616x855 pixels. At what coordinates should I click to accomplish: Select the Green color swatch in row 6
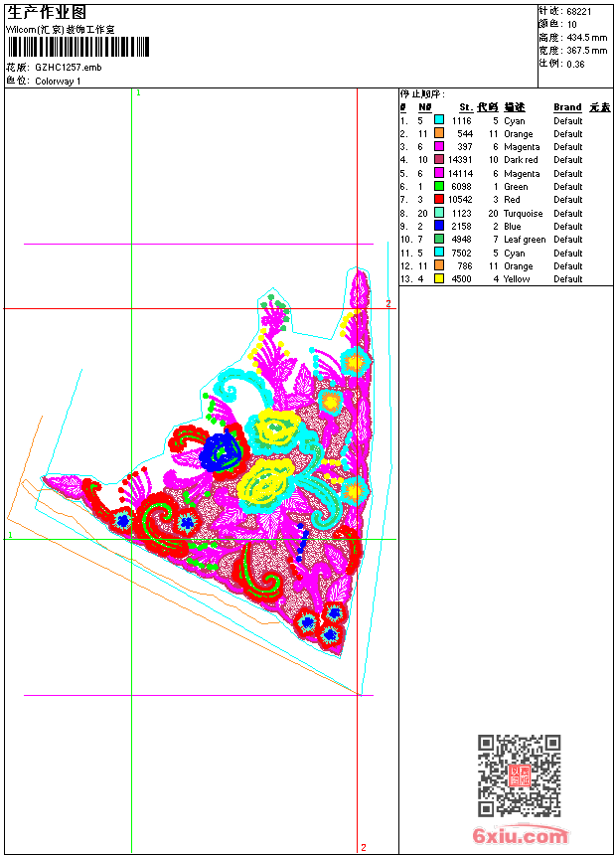pos(439,186)
